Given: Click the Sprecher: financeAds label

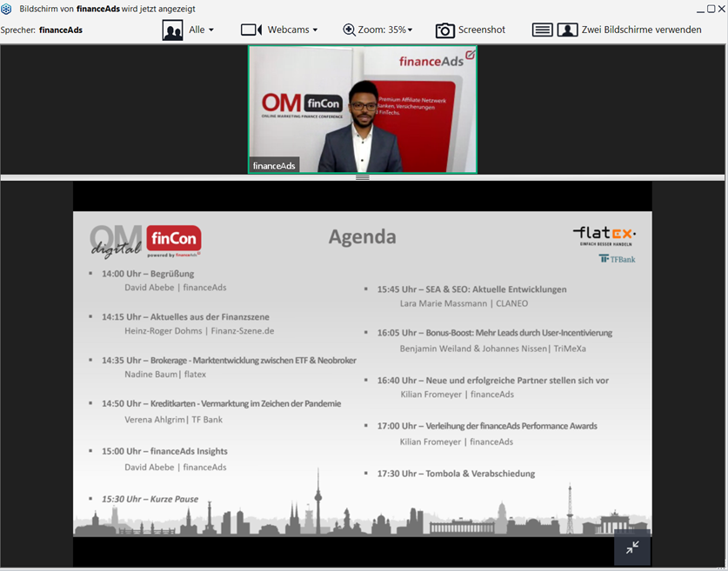Looking at the screenshot, I should pyautogui.click(x=42, y=30).
